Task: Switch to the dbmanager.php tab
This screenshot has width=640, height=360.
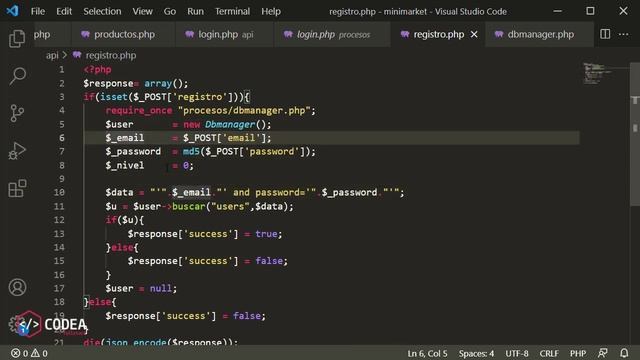Action: [539, 35]
